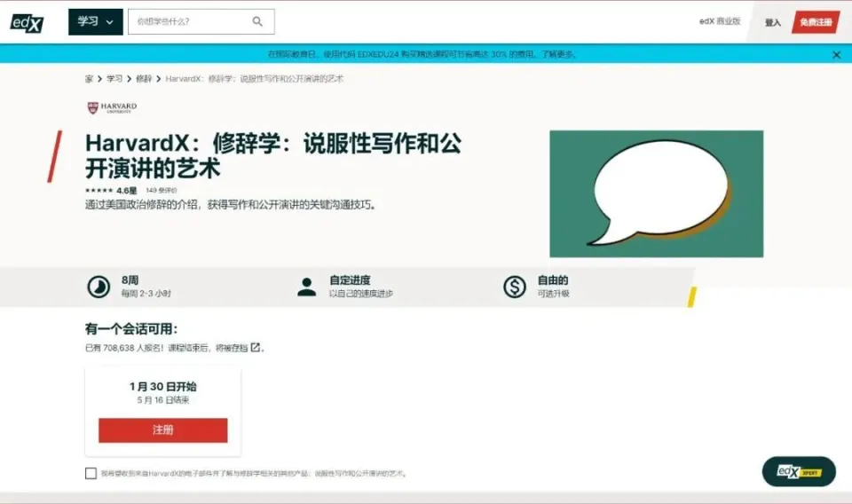Click the course title heading HarvardX 修辞学
Viewport: 852px width, 504px height.
coord(273,156)
